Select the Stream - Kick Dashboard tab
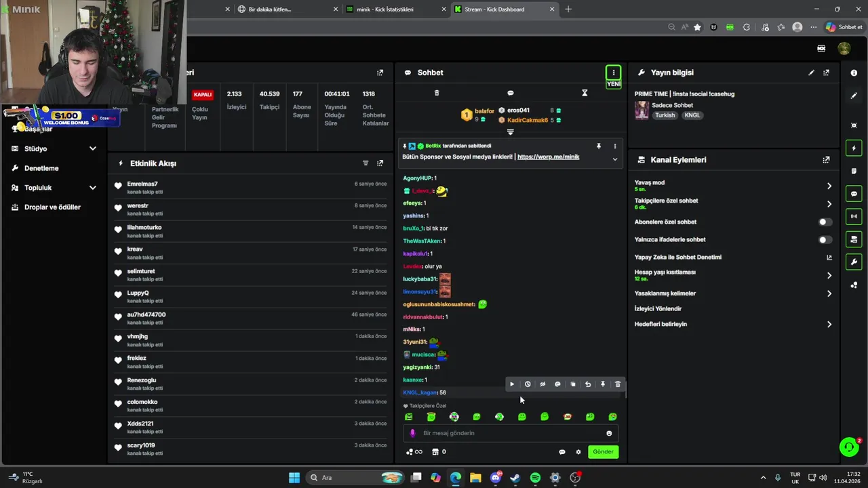Screen dimensions: 868x488 tap(503, 9)
